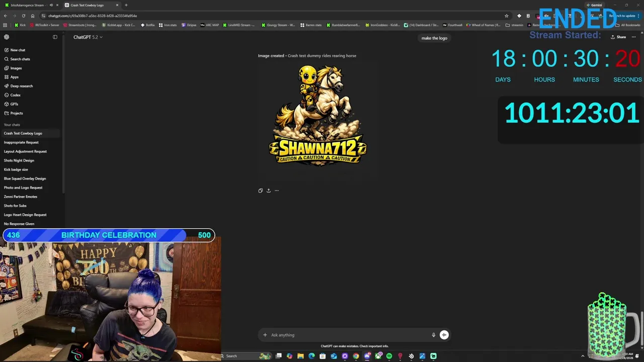Open the BotRix bookmark

coord(147,25)
